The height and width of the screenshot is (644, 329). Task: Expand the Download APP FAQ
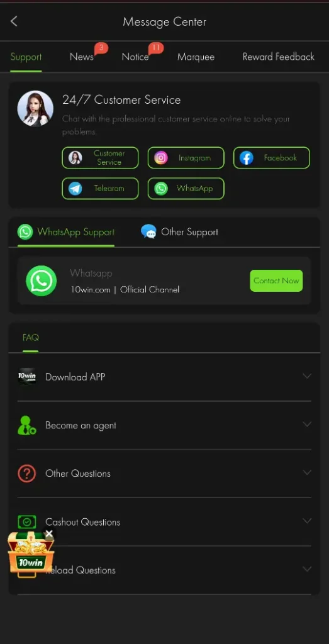pyautogui.click(x=164, y=377)
